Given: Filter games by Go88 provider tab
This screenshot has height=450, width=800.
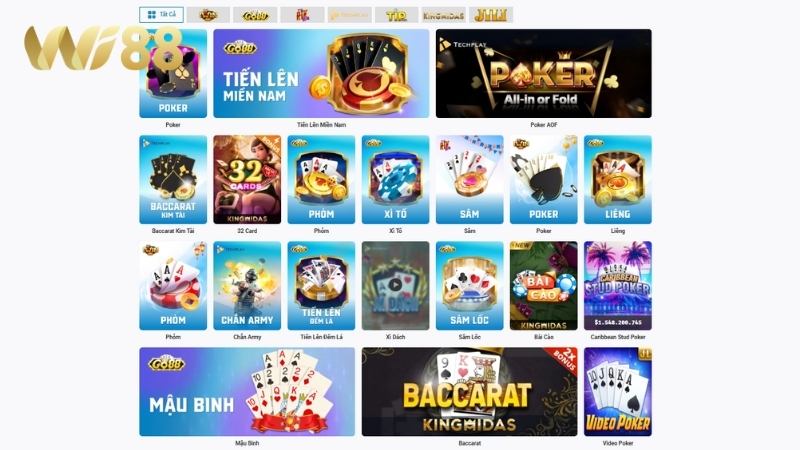Looking at the screenshot, I should [255, 15].
